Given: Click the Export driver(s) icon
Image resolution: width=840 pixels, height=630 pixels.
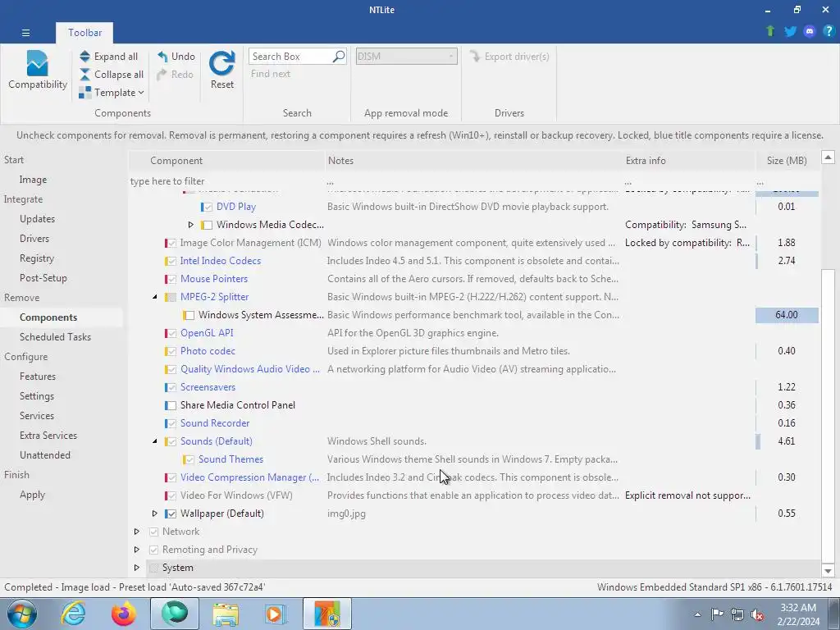Looking at the screenshot, I should pos(475,57).
